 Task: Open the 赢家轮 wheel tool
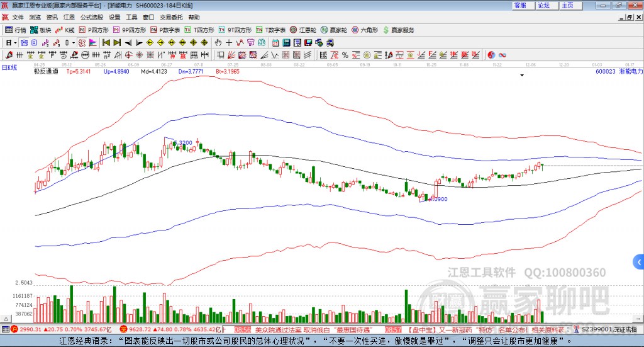(x=334, y=30)
